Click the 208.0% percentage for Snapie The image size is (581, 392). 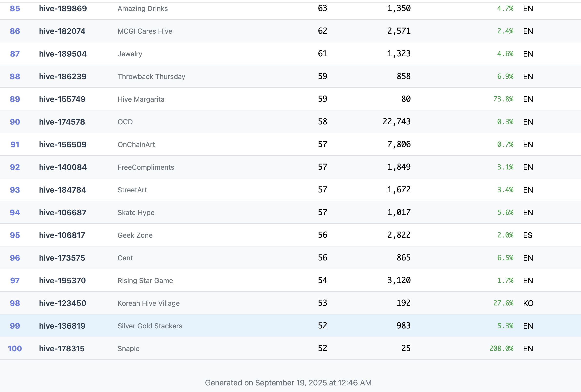point(501,349)
